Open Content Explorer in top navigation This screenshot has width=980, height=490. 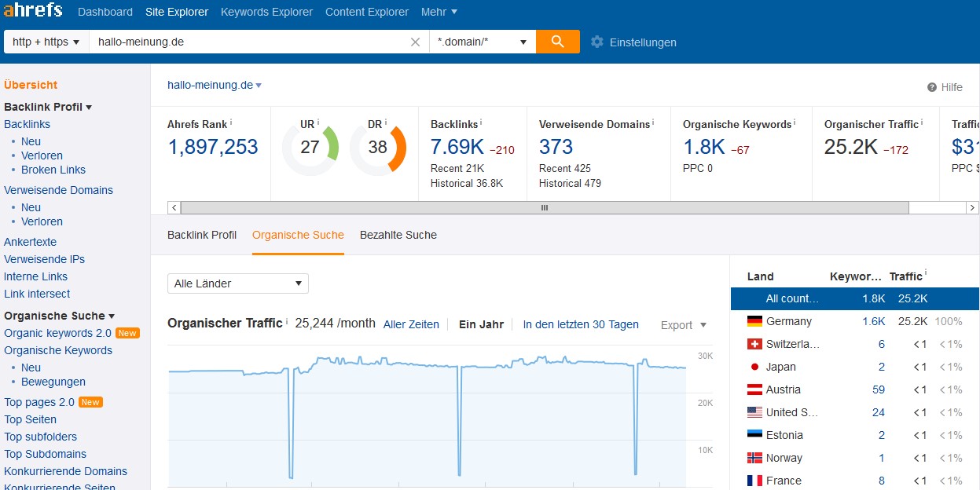click(x=367, y=12)
